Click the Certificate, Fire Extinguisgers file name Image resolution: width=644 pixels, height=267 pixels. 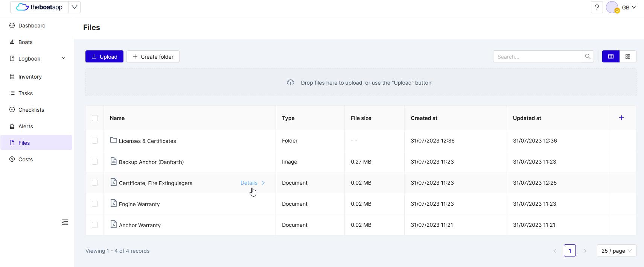[155, 183]
